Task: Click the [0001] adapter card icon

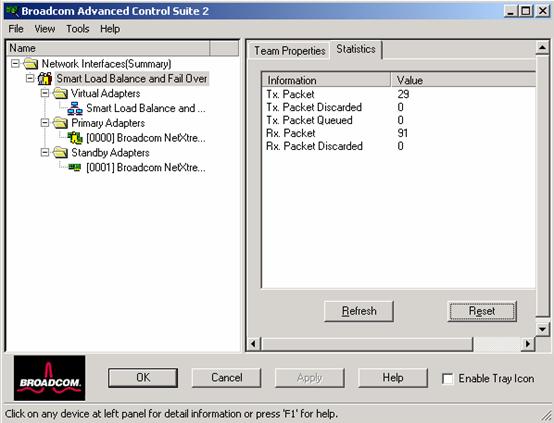Action: [75, 167]
